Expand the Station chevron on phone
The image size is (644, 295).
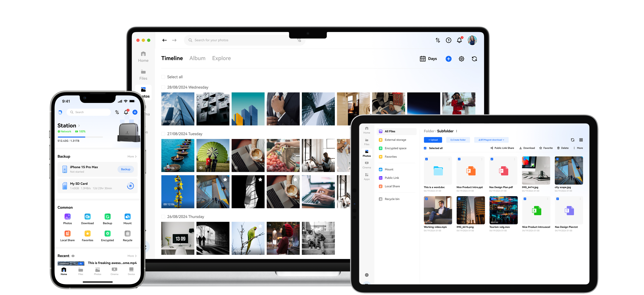(79, 126)
